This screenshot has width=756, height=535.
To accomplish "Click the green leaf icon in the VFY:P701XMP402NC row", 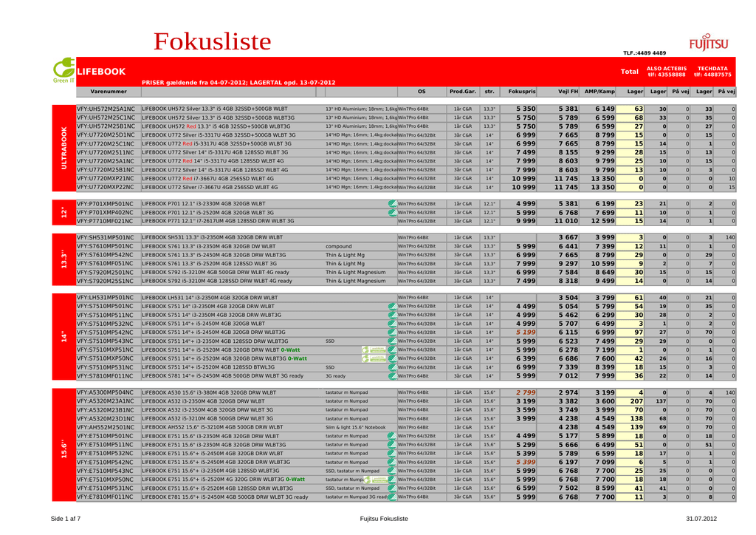I will [x=393, y=212].
